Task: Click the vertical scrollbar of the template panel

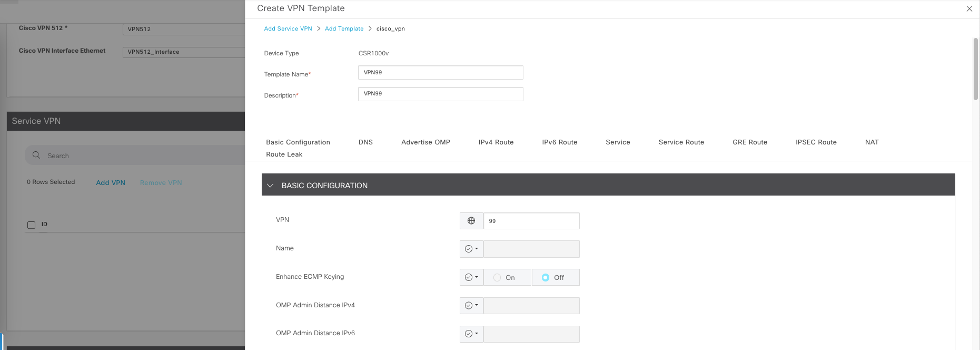Action: [x=975, y=69]
